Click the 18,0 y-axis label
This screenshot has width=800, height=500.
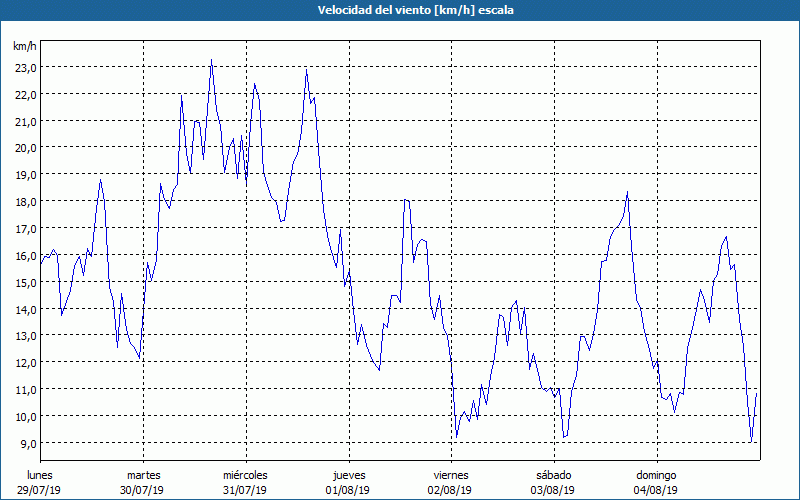[25, 203]
